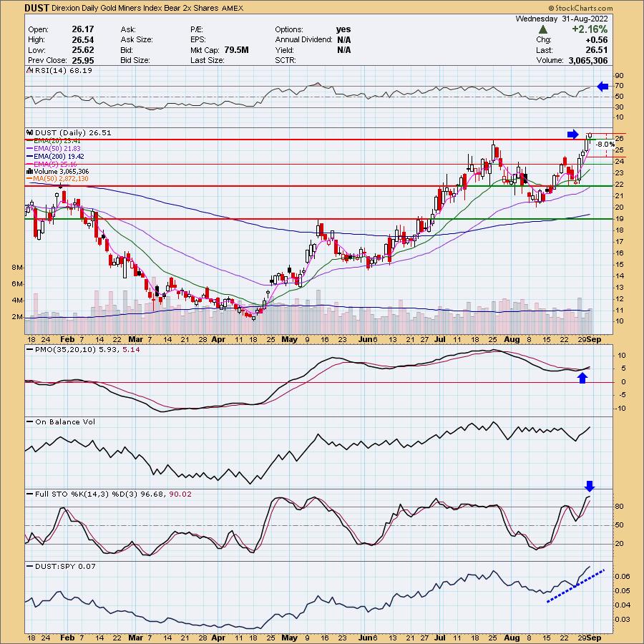644x644 pixels.
Task: Click the SCTR field label
Action: (287, 60)
